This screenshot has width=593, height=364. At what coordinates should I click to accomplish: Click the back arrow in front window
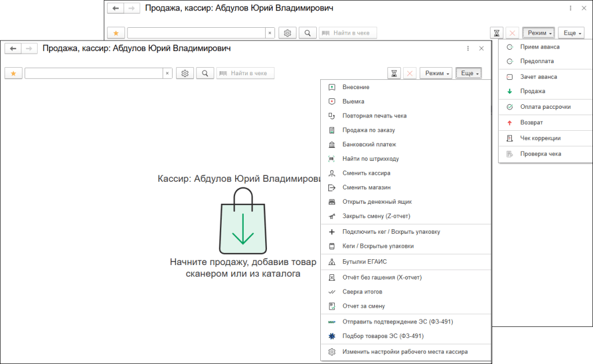coord(13,49)
